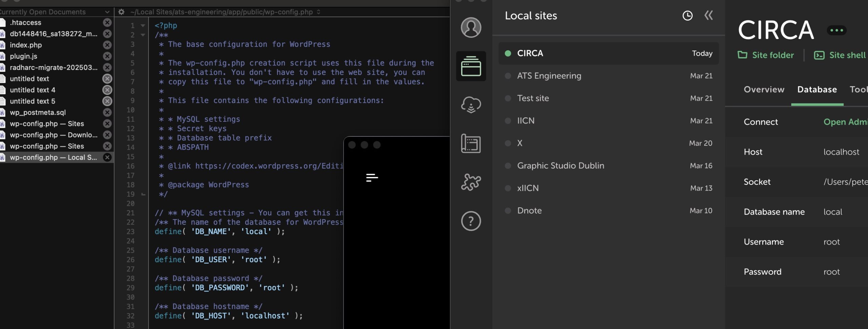Click the text-align icon in black window

372,177
